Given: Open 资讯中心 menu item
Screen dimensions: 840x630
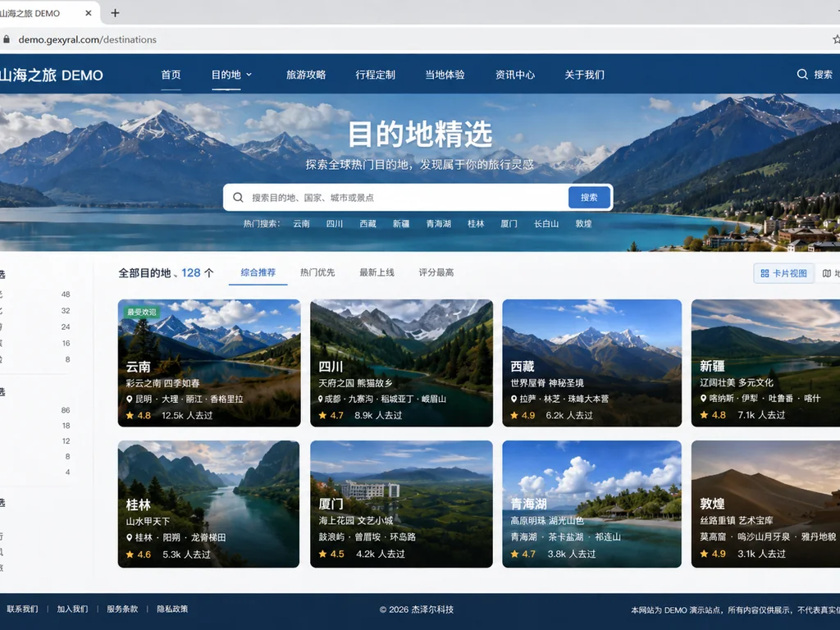Looking at the screenshot, I should (515, 75).
